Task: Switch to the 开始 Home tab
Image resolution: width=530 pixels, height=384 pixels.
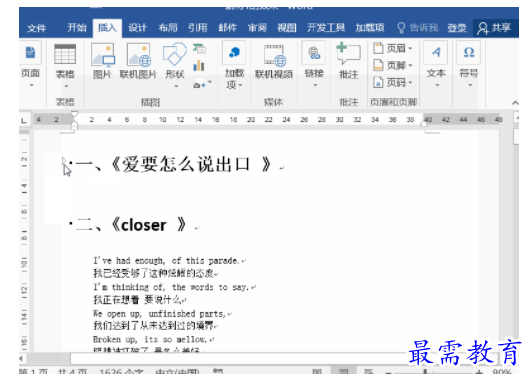Action: [77, 28]
